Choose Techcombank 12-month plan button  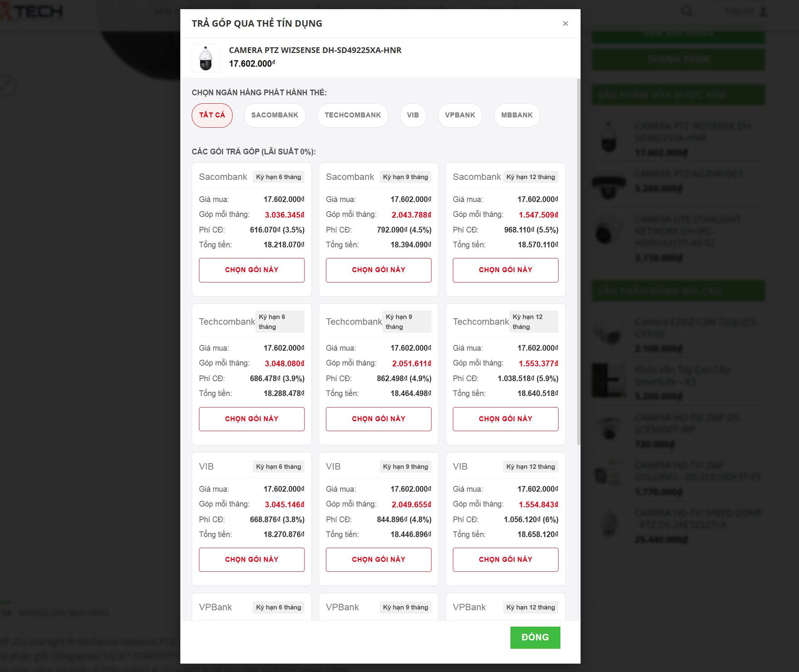pos(505,419)
